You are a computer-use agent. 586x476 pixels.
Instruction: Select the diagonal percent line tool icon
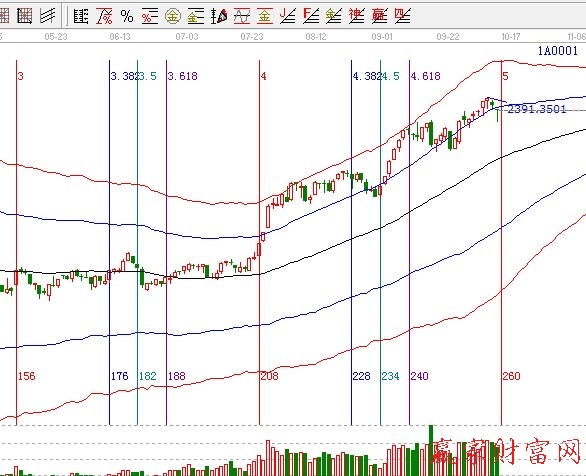(x=104, y=16)
